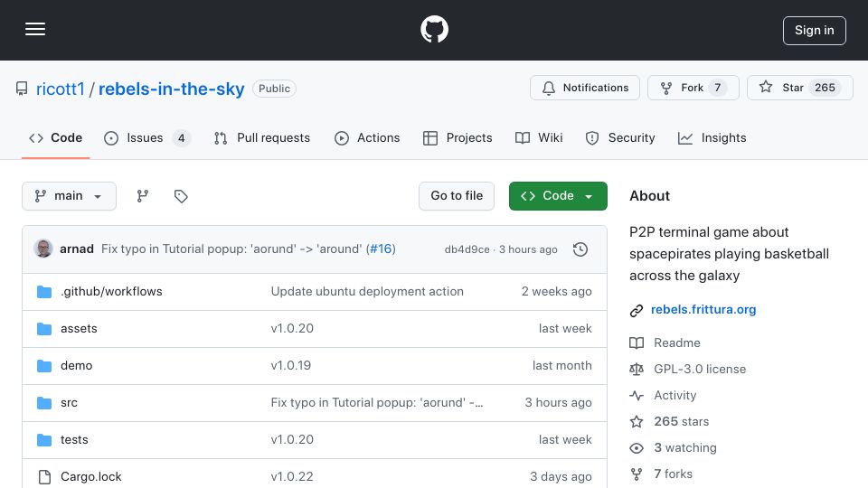Open arnad's avatar thumbnail
868x488 pixels.
[x=43, y=249]
